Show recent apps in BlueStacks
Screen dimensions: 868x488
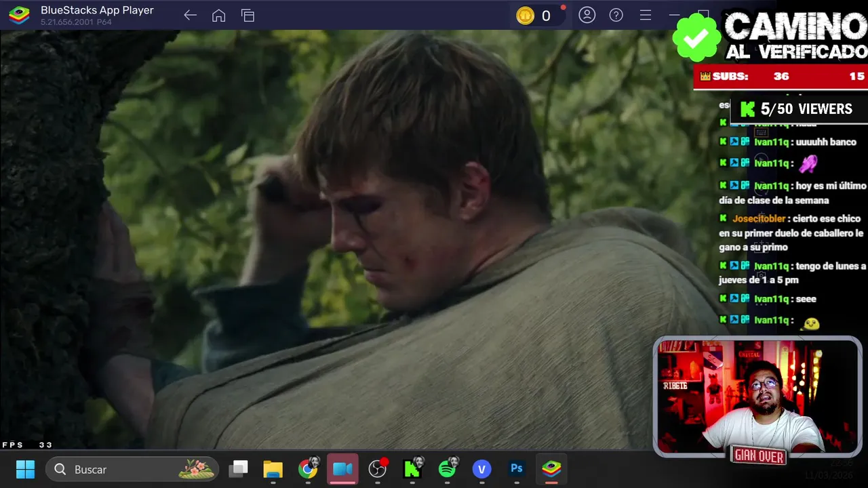click(x=248, y=16)
